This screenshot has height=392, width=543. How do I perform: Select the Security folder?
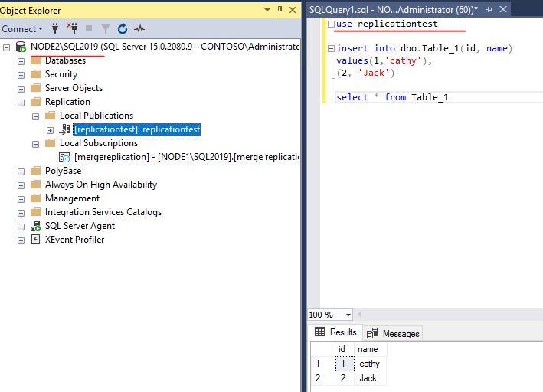(61, 74)
